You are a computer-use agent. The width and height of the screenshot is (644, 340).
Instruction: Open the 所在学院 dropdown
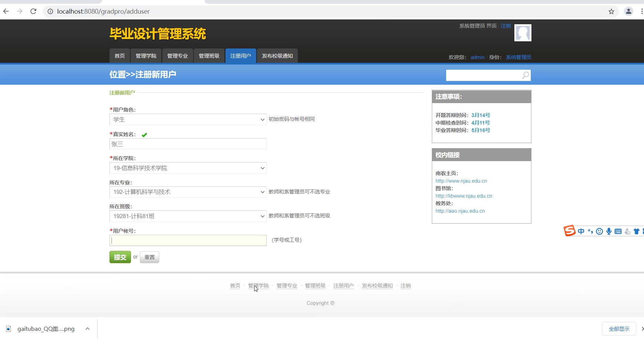pos(188,168)
